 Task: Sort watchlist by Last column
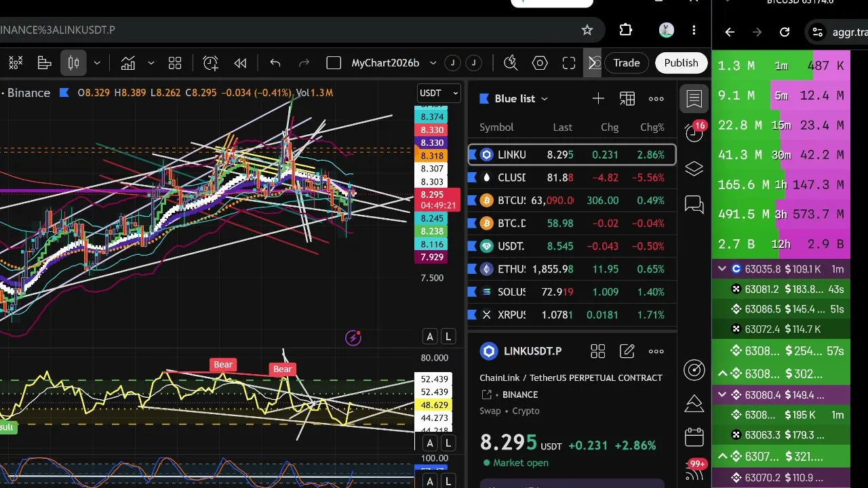562,127
